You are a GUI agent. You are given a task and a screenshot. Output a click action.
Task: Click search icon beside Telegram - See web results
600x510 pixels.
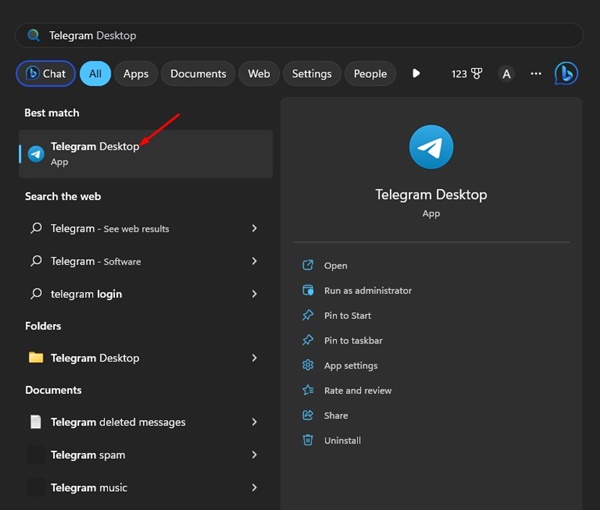[36, 228]
